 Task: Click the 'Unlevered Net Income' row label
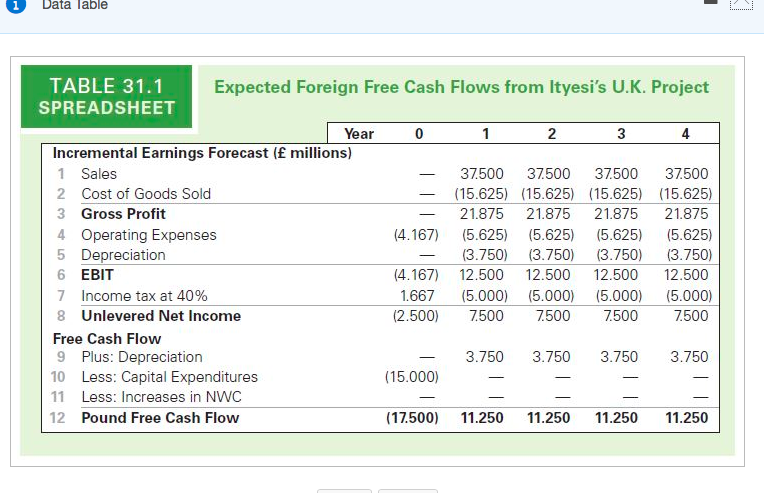[x=161, y=316]
